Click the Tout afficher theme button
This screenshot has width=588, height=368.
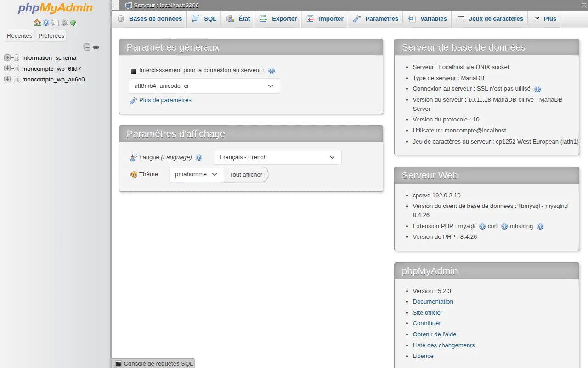coord(246,174)
